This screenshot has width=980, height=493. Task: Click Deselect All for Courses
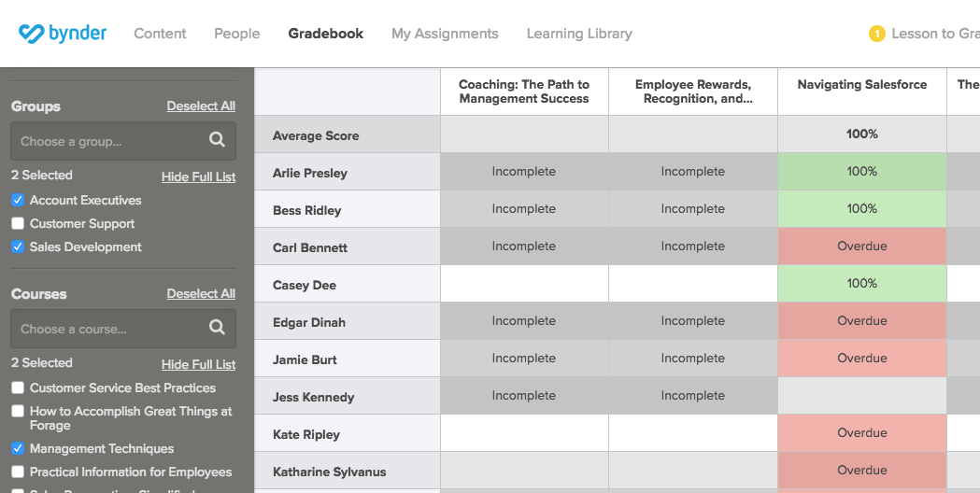pos(201,294)
